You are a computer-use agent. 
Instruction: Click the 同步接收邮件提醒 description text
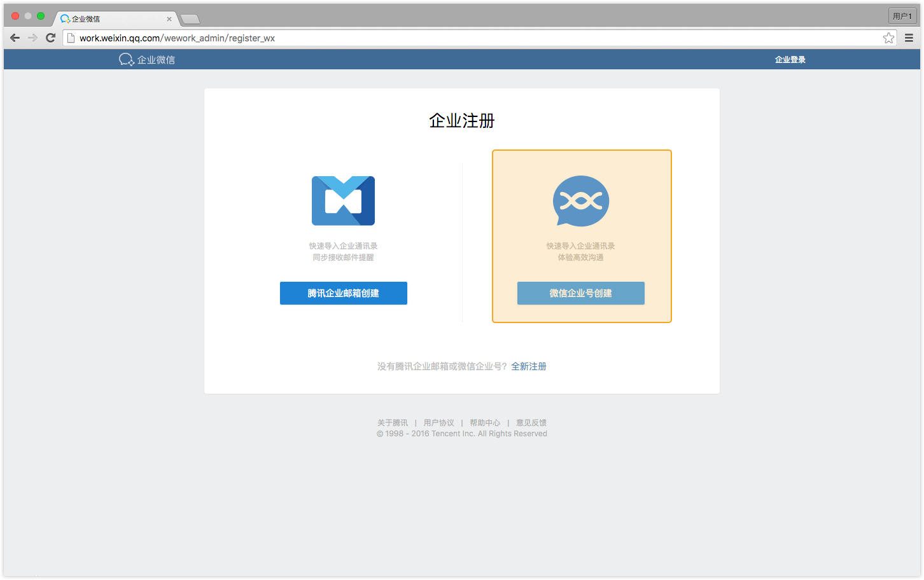point(344,258)
